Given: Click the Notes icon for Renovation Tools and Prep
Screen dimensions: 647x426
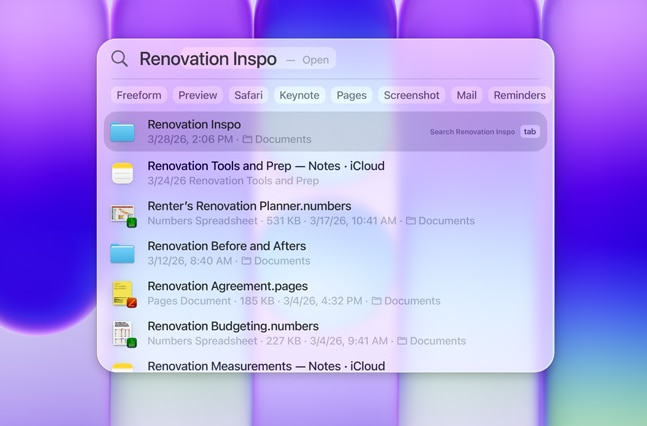Looking at the screenshot, I should point(123,173).
